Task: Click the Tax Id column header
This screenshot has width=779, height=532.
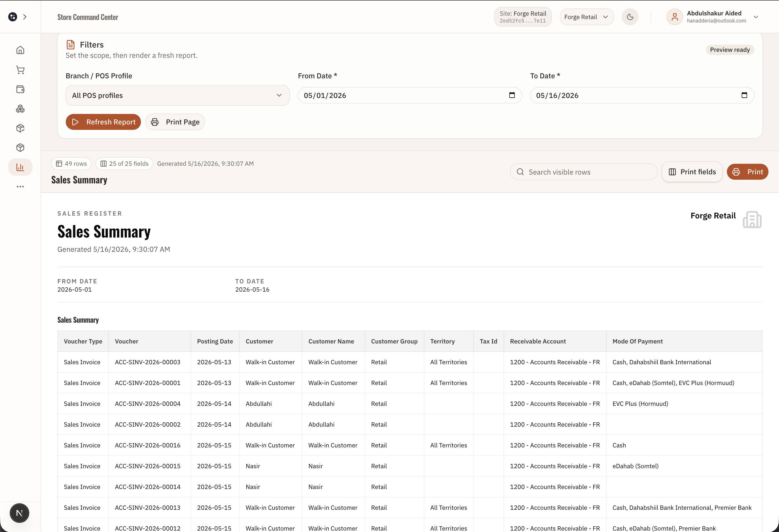Action: click(488, 341)
